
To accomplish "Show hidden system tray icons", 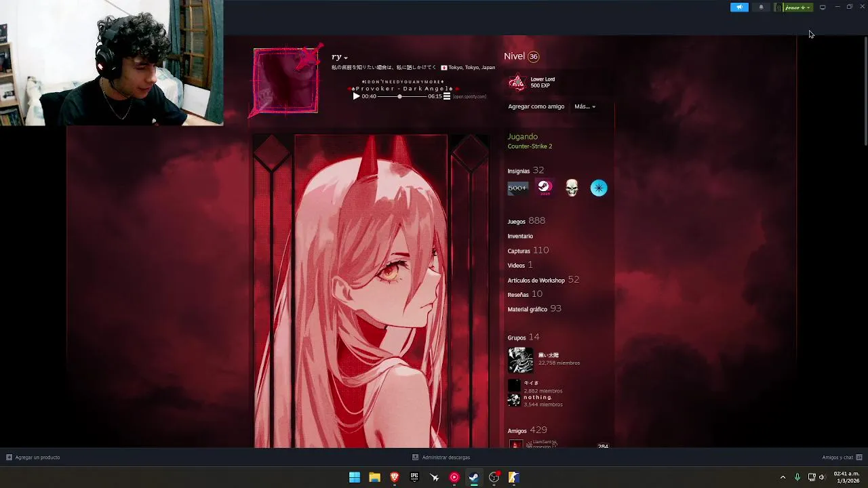I will pyautogui.click(x=783, y=477).
